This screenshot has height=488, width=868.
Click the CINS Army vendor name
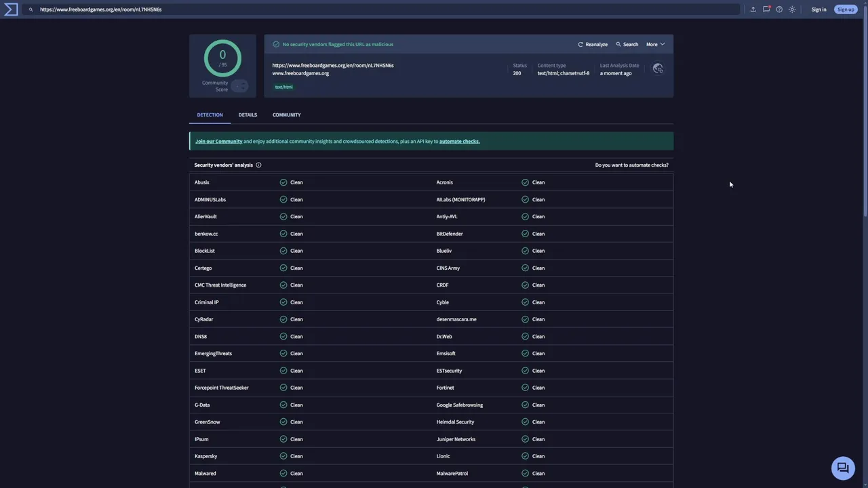tap(448, 268)
